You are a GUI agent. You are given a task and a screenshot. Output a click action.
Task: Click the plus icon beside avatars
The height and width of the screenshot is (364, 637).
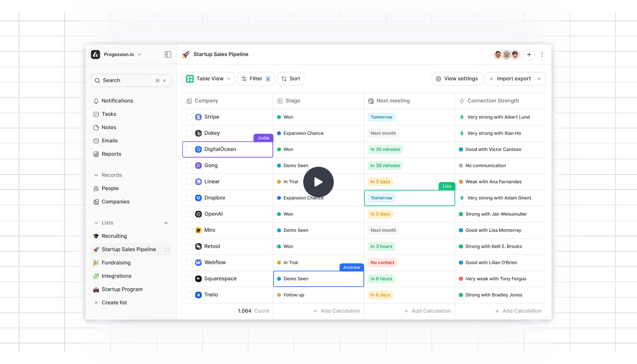click(529, 54)
